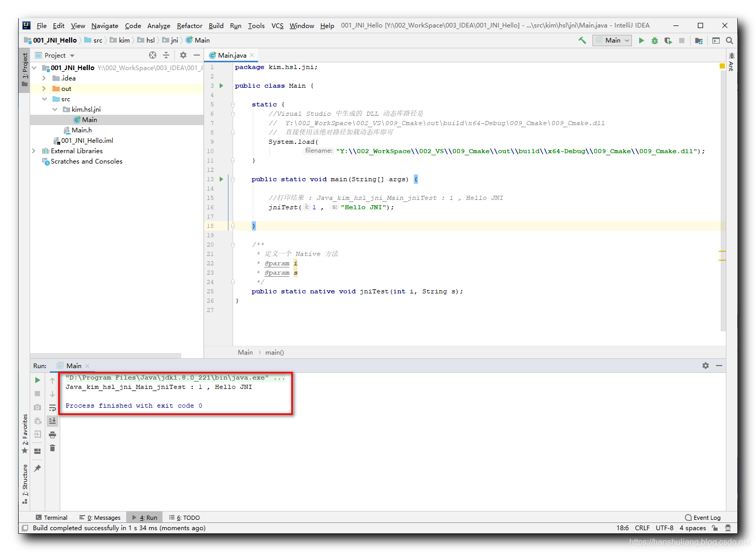Open Run panel settings gear
This screenshot has width=756, height=552.
pyautogui.click(x=706, y=366)
